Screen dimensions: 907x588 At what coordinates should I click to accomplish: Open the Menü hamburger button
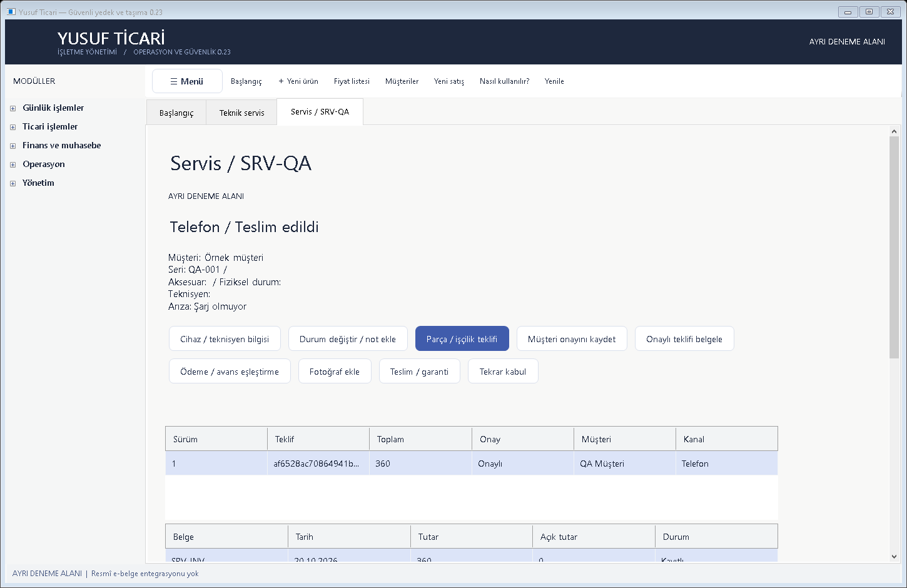coord(187,81)
